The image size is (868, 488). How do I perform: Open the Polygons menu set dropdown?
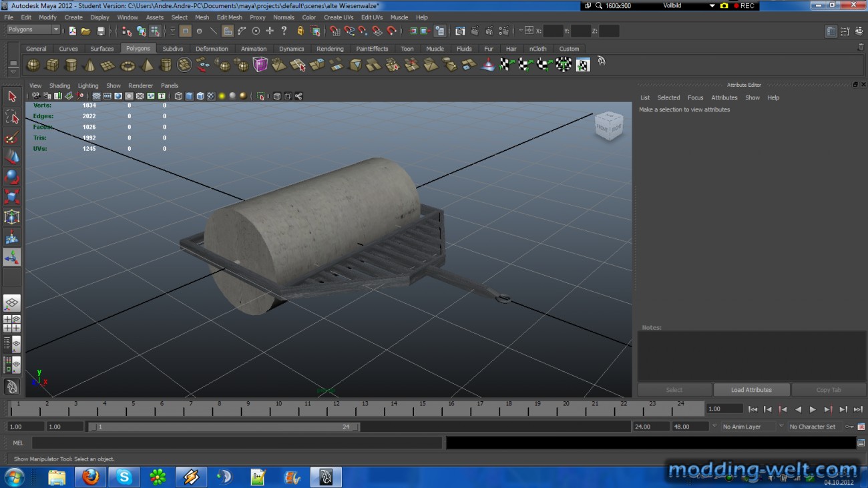(x=33, y=30)
